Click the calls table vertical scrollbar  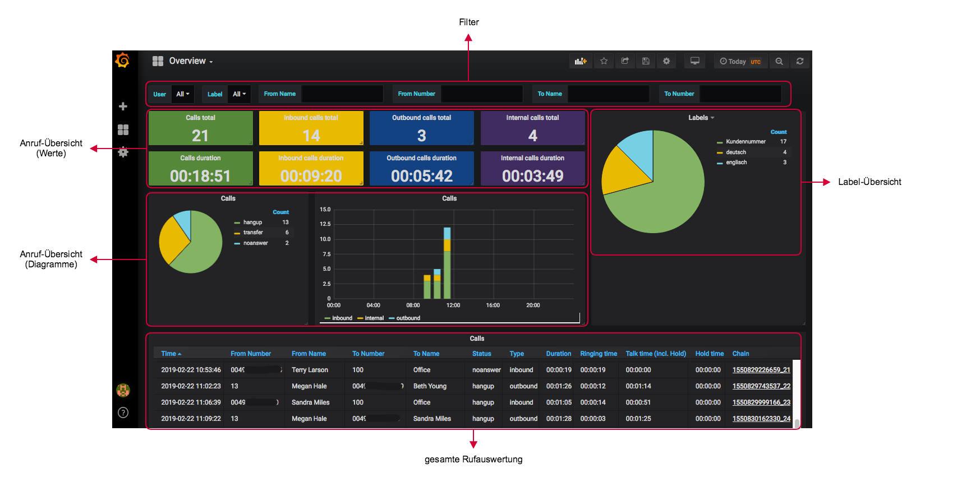coord(797,394)
